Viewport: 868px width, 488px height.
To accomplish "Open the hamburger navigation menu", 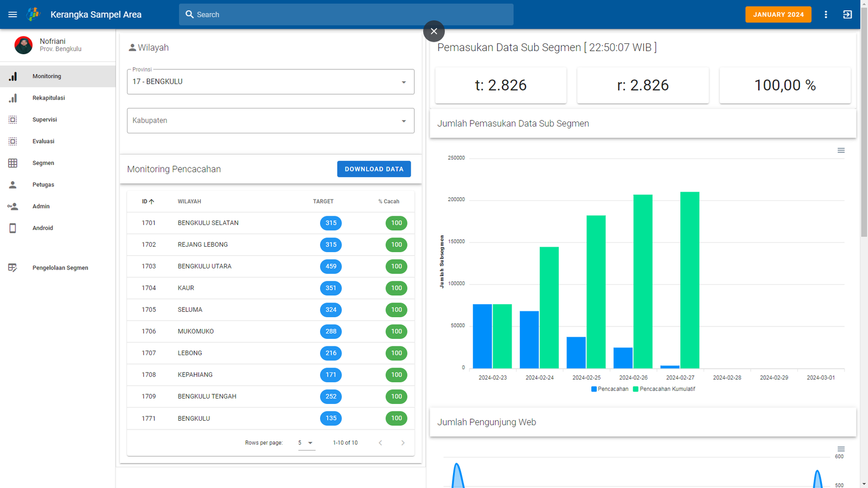I will tap(12, 15).
